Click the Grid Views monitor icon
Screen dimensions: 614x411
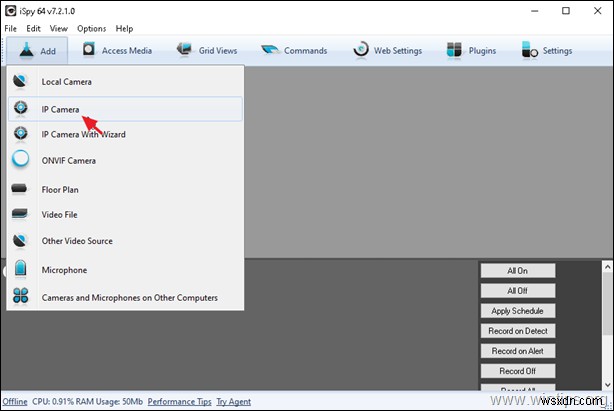184,50
